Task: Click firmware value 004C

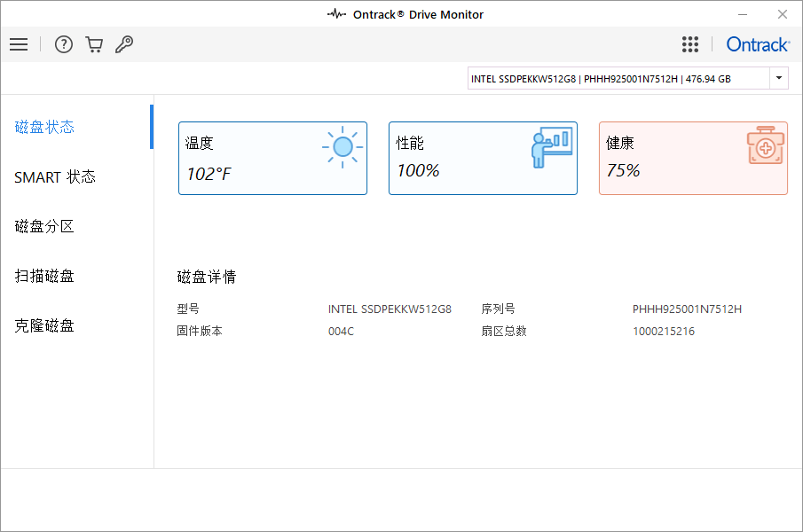Action: pos(341,332)
